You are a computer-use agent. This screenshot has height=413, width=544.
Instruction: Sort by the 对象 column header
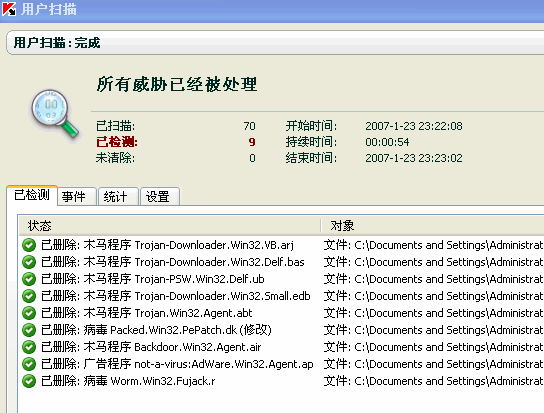[x=433, y=226]
